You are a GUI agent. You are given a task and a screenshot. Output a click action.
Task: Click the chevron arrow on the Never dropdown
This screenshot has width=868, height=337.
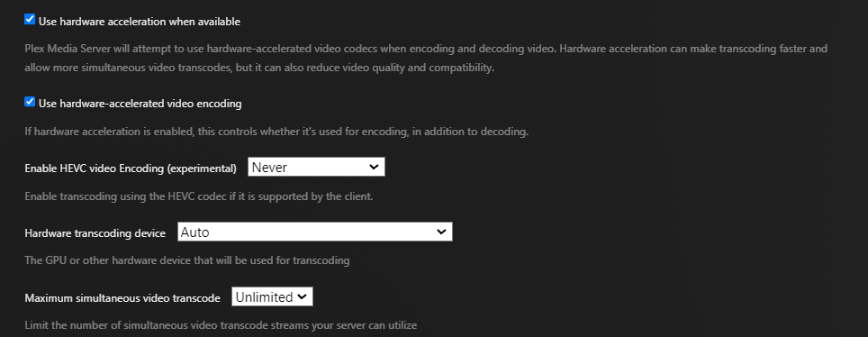(374, 167)
